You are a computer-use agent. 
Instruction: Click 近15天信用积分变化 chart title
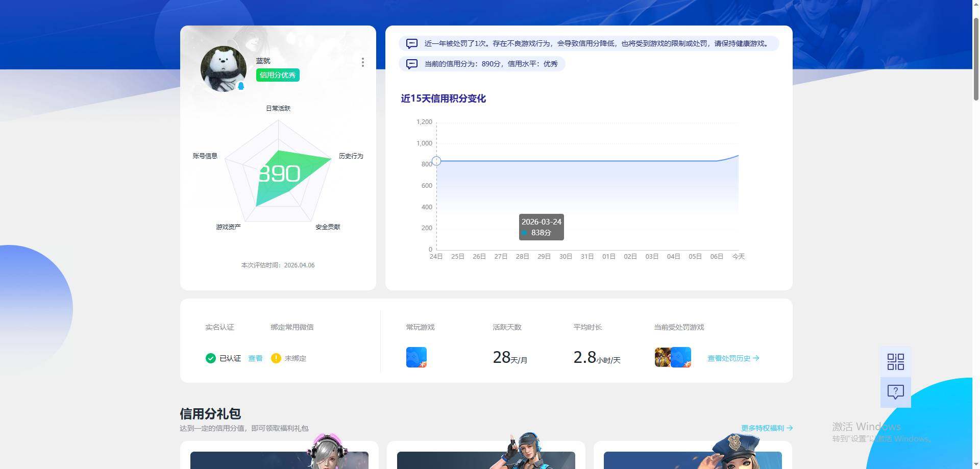pos(443,98)
